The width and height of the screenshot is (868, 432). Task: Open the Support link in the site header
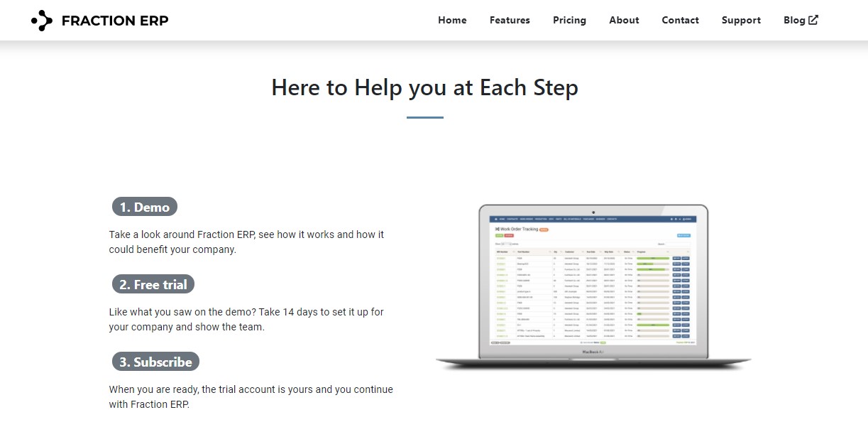click(x=741, y=20)
